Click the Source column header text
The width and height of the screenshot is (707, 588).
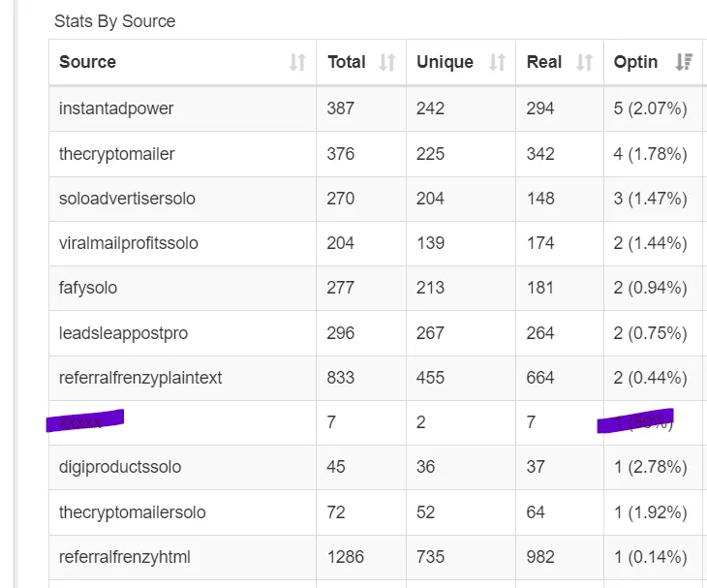pyautogui.click(x=87, y=62)
